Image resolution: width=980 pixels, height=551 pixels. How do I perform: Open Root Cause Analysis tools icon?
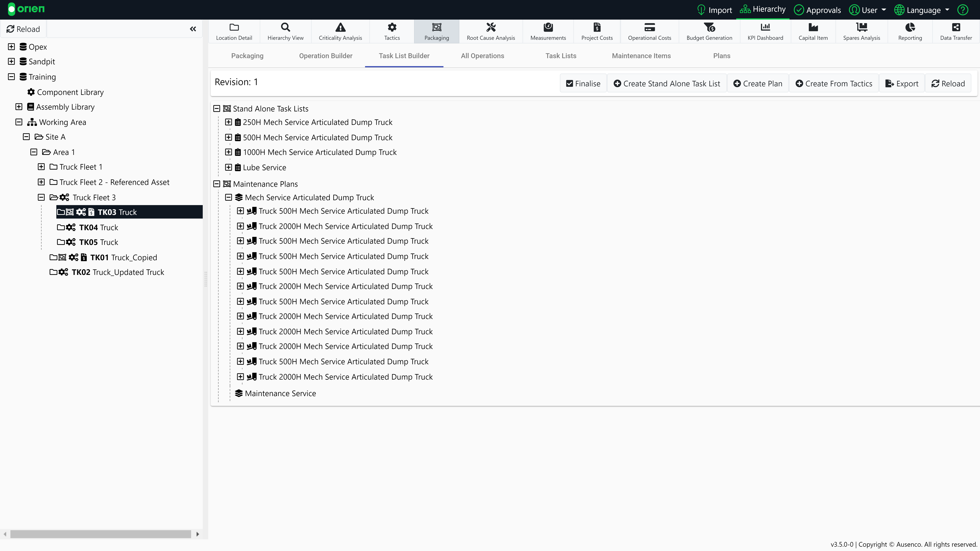coord(491,27)
